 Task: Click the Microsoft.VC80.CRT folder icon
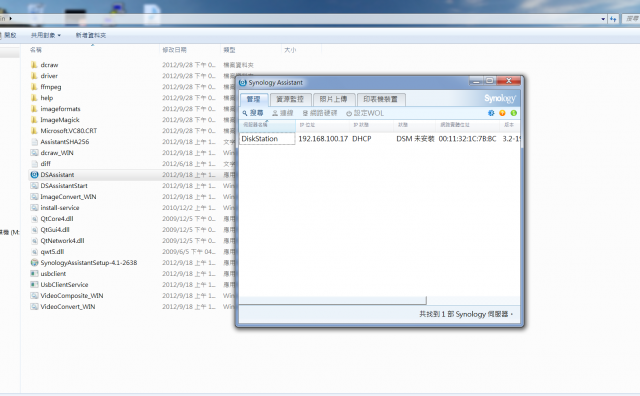[34, 131]
